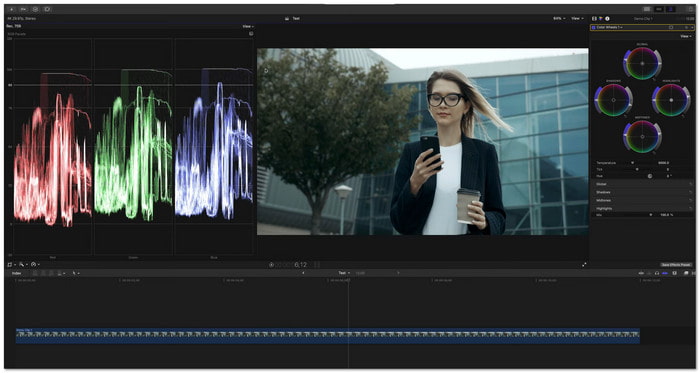The height and width of the screenshot is (373, 700).
Task: Open the viewer zoom percentage dropdown
Action: (x=559, y=18)
